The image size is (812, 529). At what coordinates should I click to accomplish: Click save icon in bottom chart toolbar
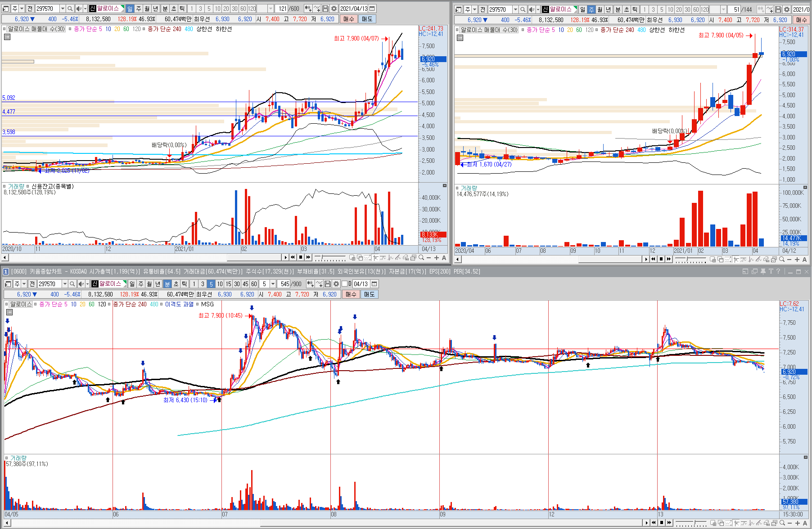point(328,284)
